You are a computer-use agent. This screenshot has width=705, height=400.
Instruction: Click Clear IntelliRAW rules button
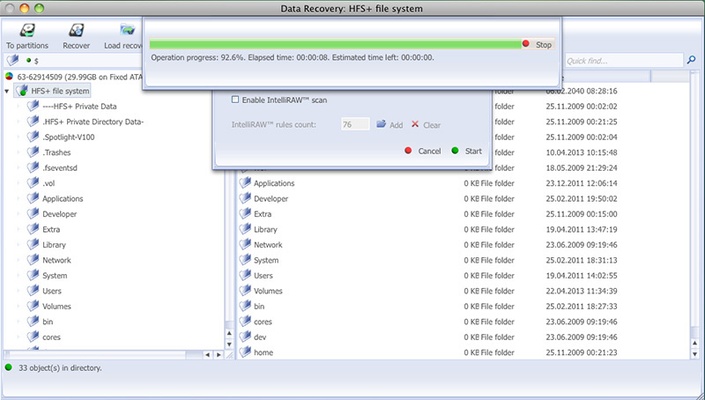click(x=425, y=124)
